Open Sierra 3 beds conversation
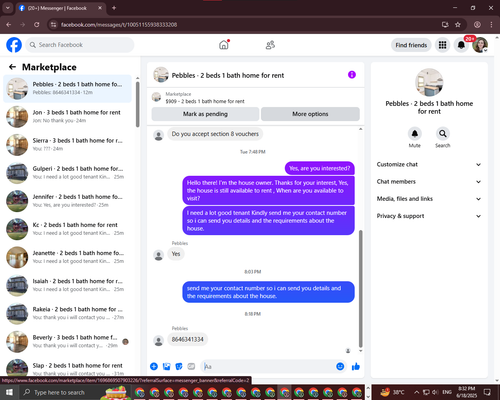The height and width of the screenshot is (400, 500). coord(67,145)
